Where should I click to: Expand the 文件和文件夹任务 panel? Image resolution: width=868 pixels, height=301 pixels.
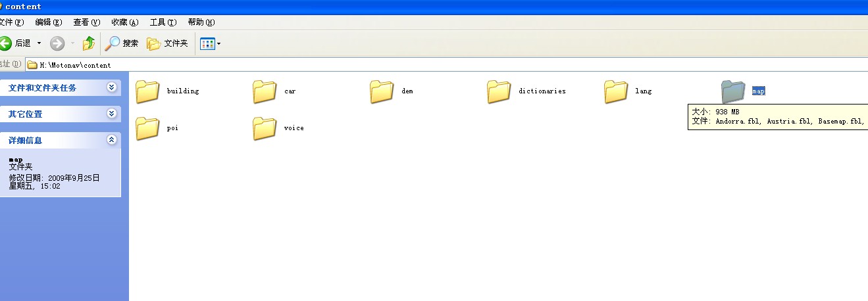[111, 87]
